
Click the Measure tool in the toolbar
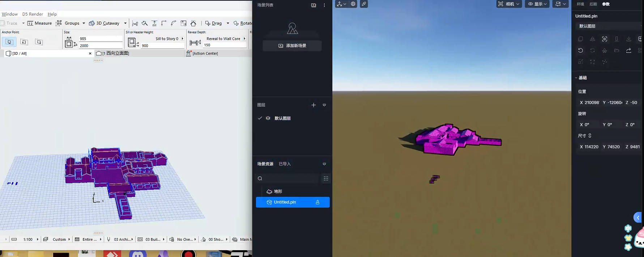pyautogui.click(x=39, y=23)
